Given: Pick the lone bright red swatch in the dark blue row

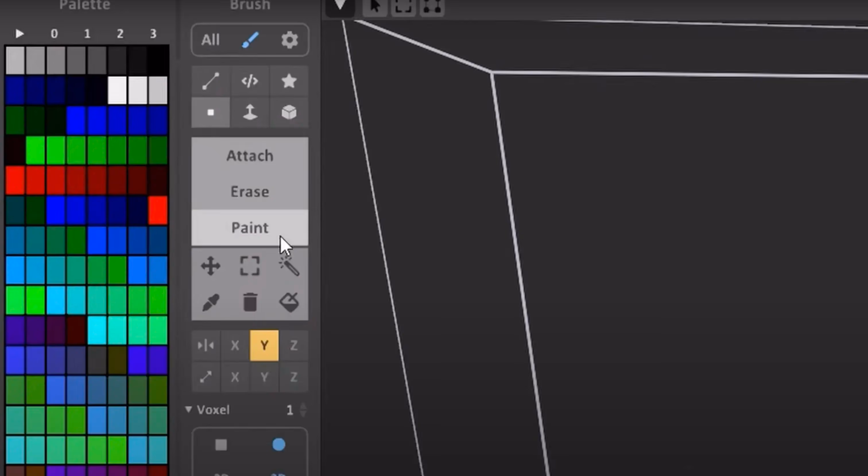Looking at the screenshot, I should point(158,210).
